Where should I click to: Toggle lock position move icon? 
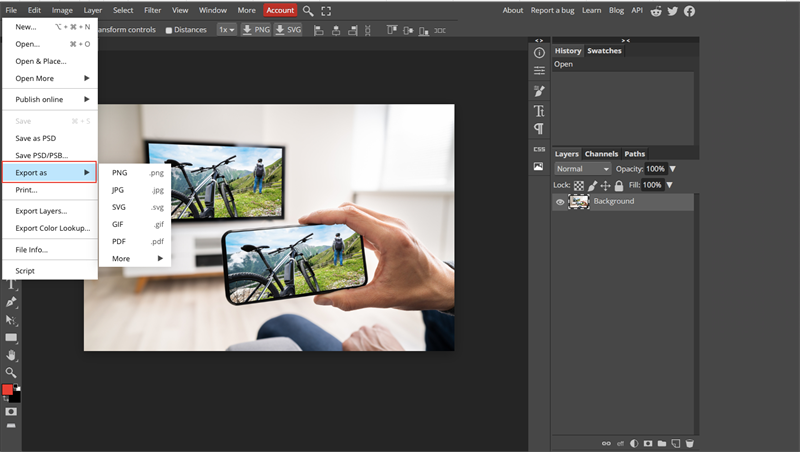coord(606,186)
